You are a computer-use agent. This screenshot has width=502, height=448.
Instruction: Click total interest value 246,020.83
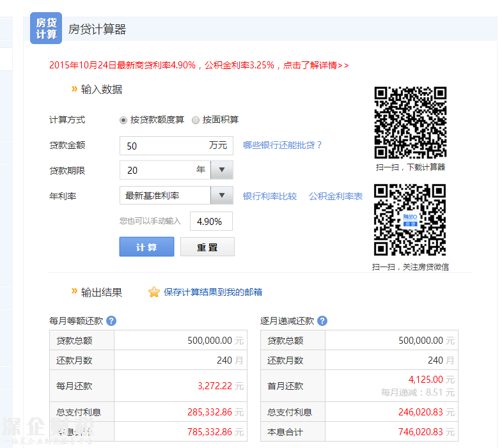[421, 412]
